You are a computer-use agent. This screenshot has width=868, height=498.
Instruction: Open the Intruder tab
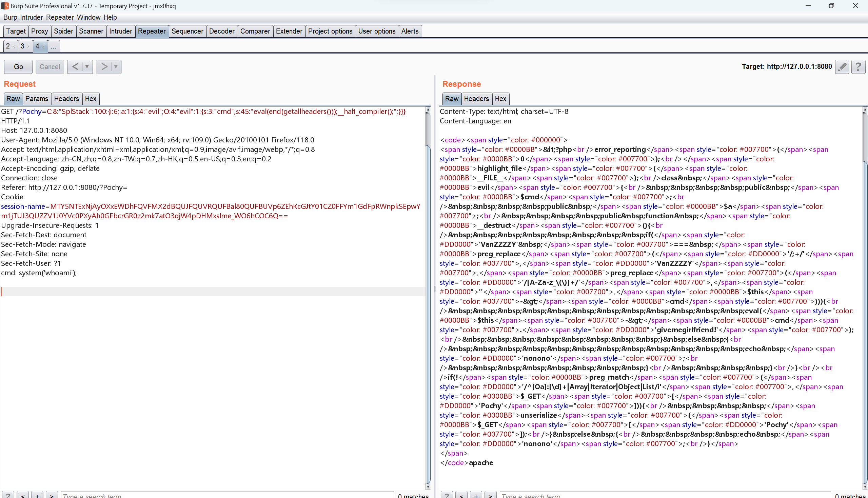pos(121,31)
